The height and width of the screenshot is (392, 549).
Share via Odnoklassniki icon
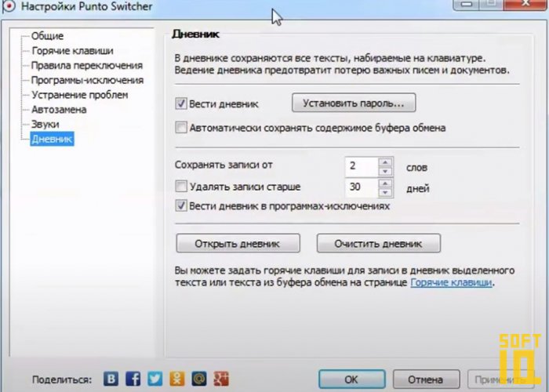tap(177, 379)
